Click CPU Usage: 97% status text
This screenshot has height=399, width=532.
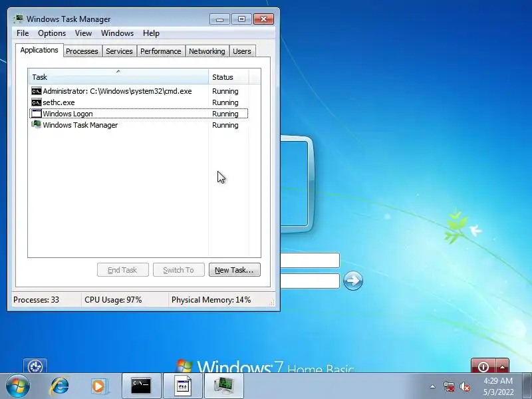coord(113,300)
